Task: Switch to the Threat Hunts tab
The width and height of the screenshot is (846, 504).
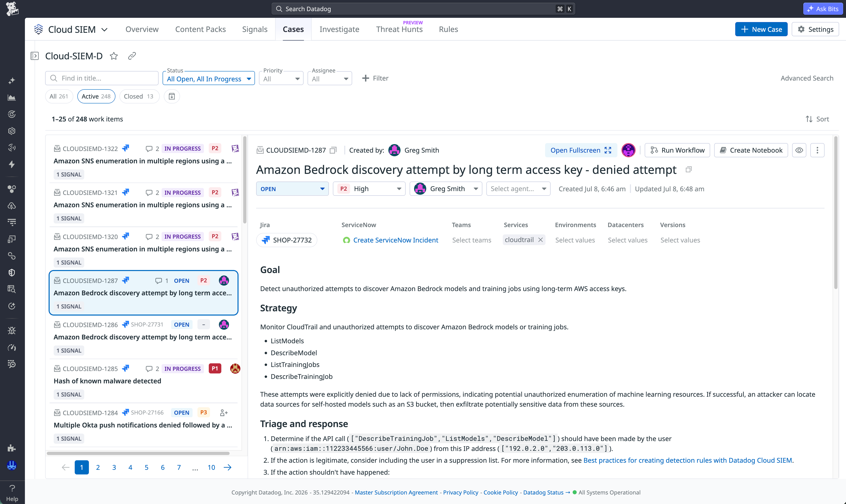Action: [400, 29]
